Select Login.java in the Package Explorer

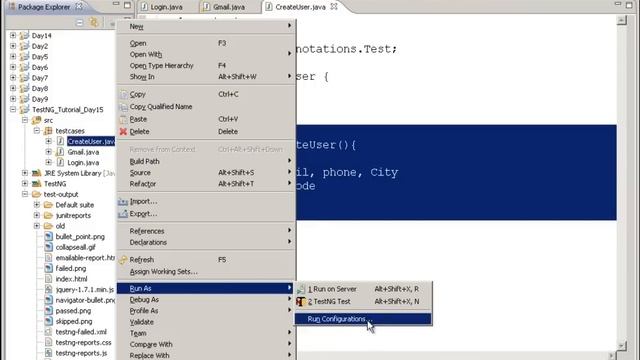[x=83, y=162]
